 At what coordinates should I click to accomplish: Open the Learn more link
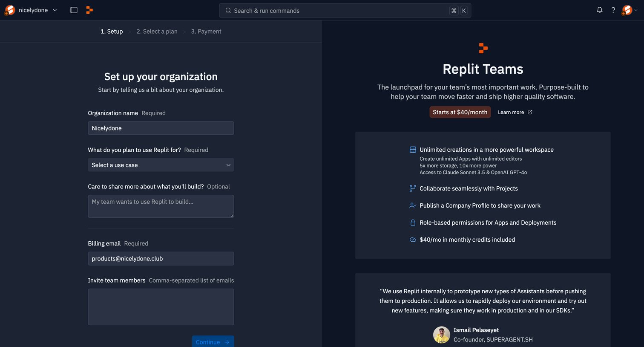click(x=515, y=113)
